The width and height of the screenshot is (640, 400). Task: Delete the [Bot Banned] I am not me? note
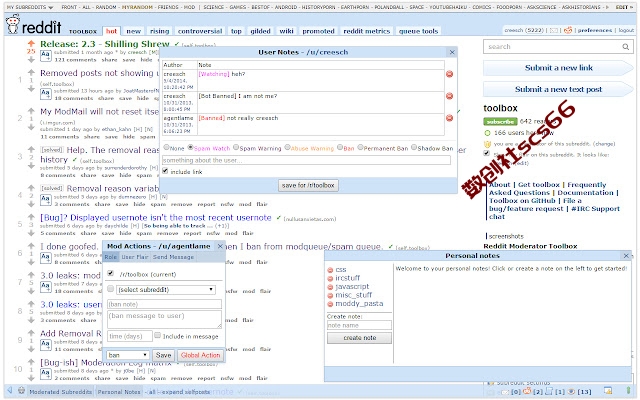tap(449, 96)
